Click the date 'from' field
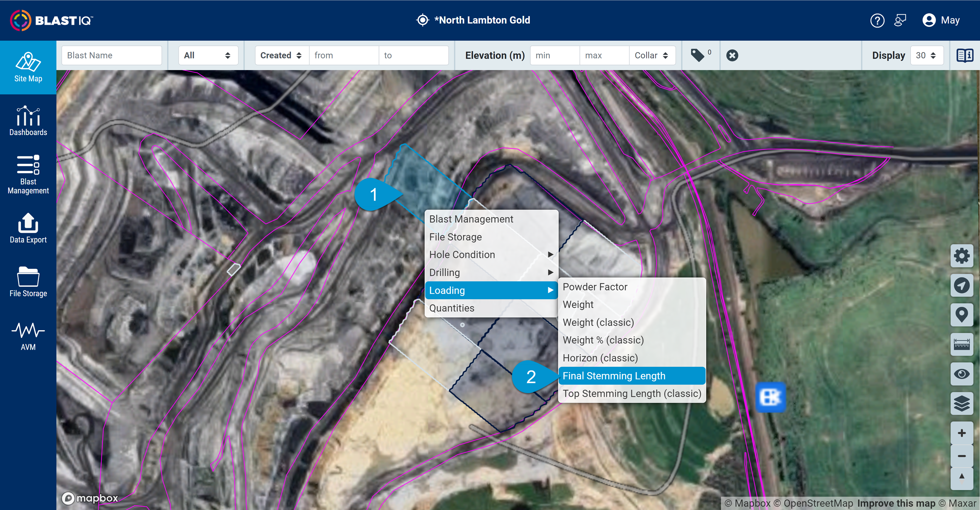Viewport: 980px width, 510px height. [344, 55]
